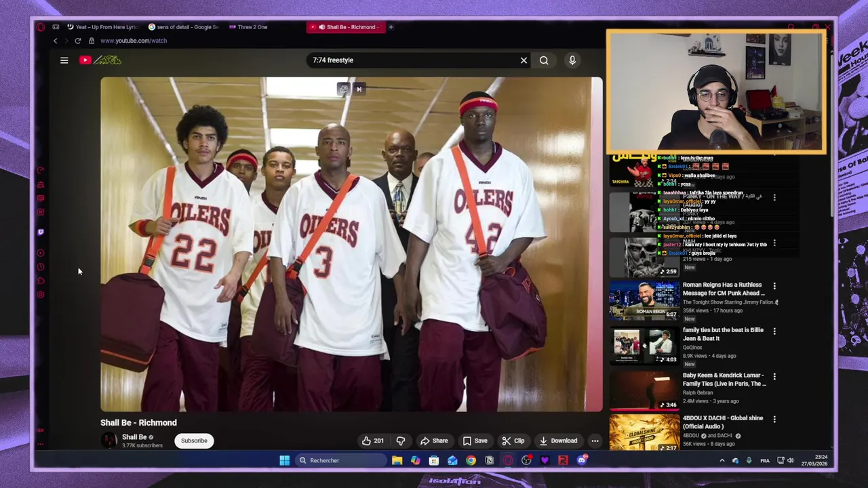868x488 pixels.
Task: Toggle miniplayer icon atop the video
Action: pos(344,89)
